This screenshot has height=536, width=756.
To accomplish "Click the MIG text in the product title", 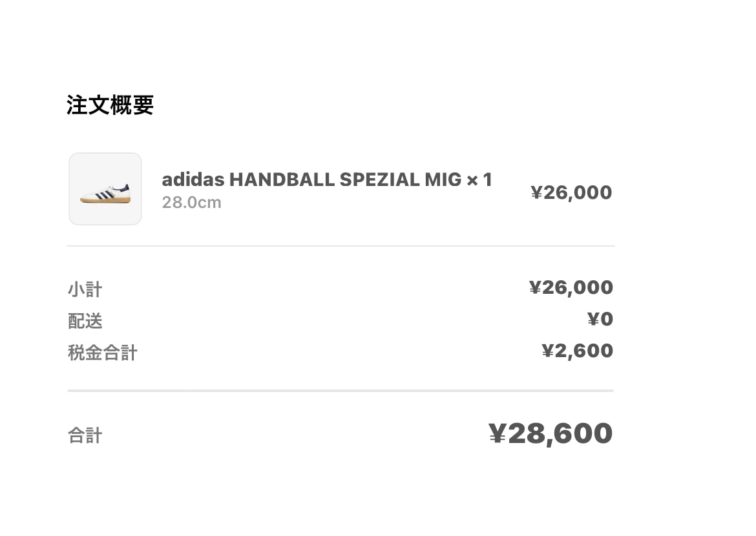I will tap(443, 180).
